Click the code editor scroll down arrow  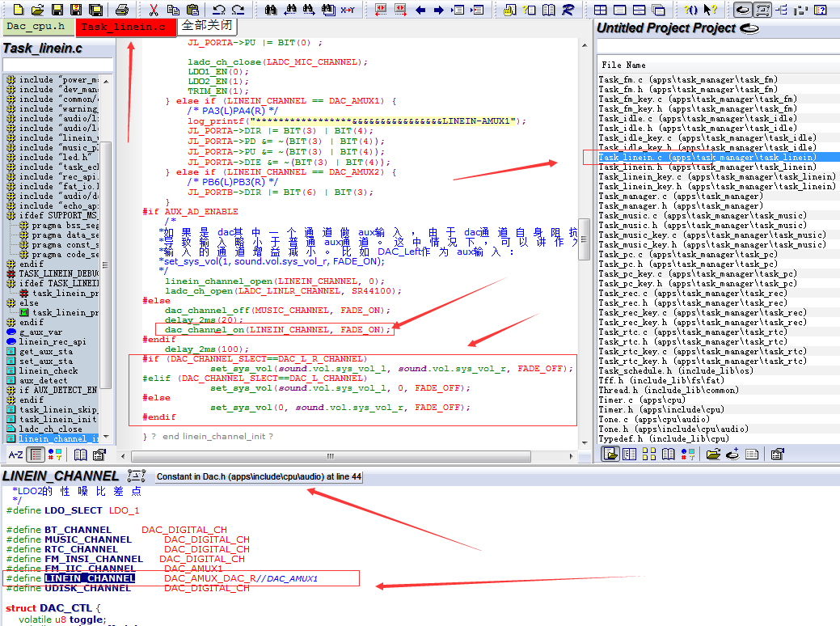pyautogui.click(x=584, y=442)
